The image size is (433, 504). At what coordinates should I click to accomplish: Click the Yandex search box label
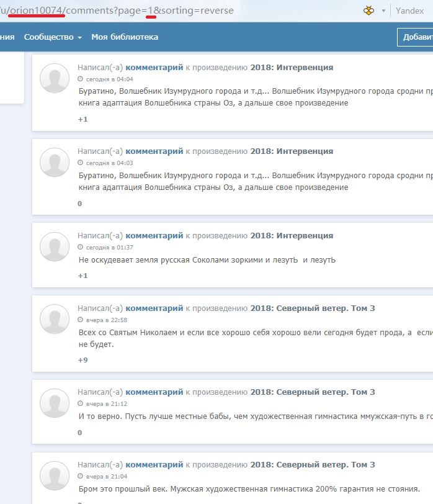(409, 11)
